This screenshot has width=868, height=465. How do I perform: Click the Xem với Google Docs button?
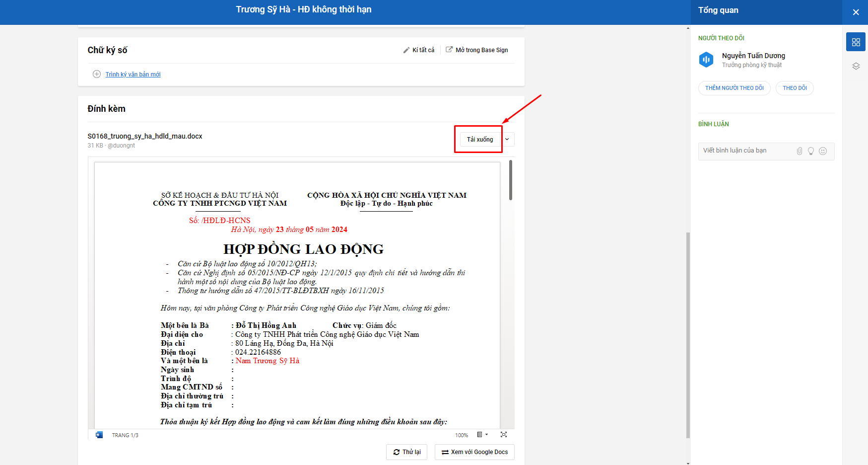474,452
